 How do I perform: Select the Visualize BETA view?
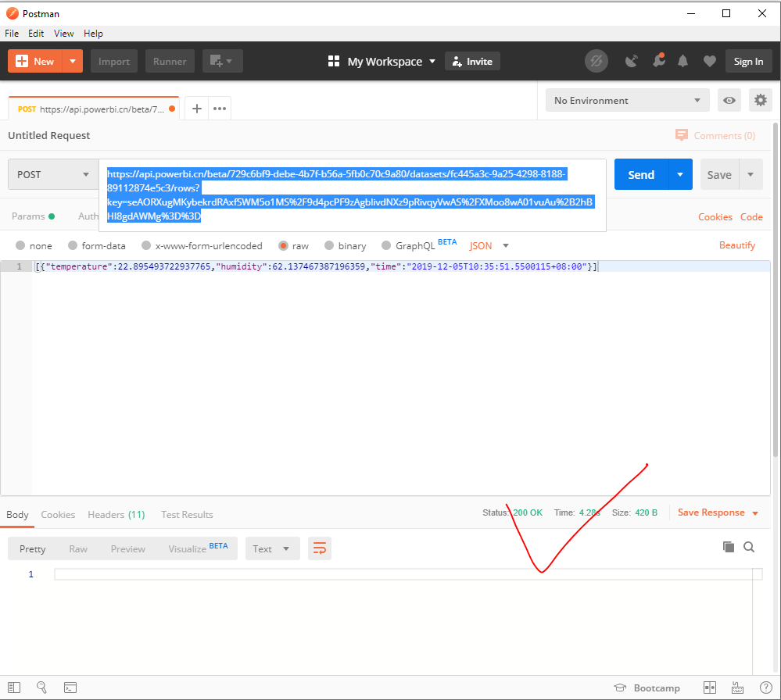click(198, 548)
